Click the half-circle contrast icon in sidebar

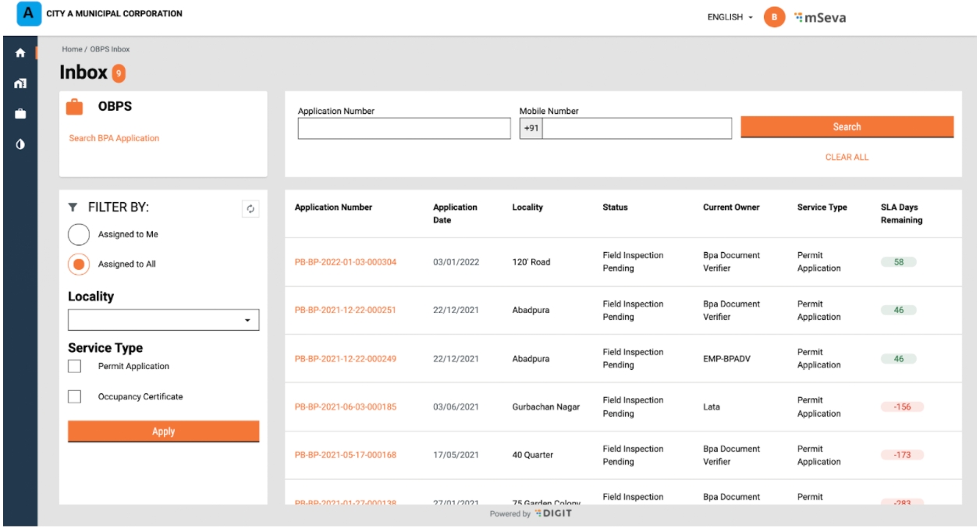(20, 144)
